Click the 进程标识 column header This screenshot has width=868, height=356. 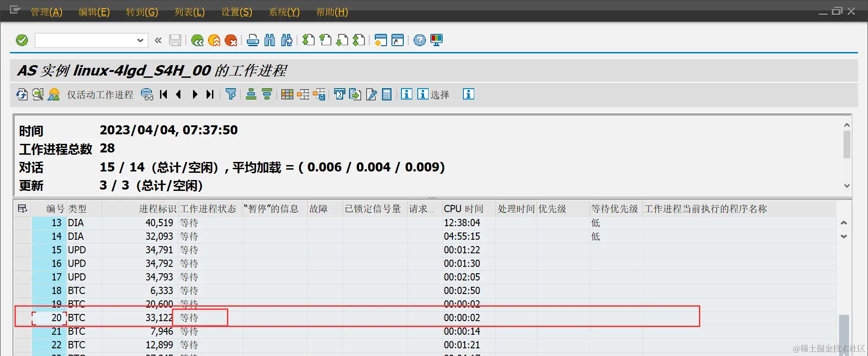click(x=140, y=209)
